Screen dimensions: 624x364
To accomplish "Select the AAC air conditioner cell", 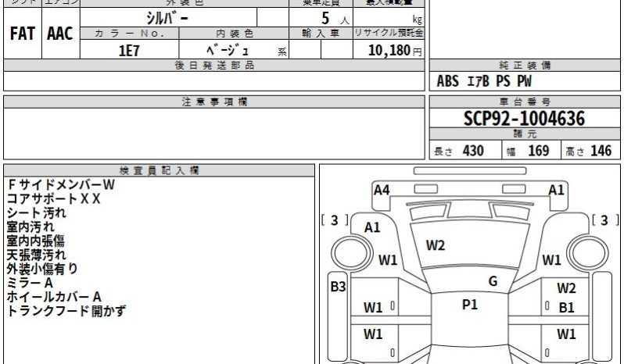I will tap(59, 35).
